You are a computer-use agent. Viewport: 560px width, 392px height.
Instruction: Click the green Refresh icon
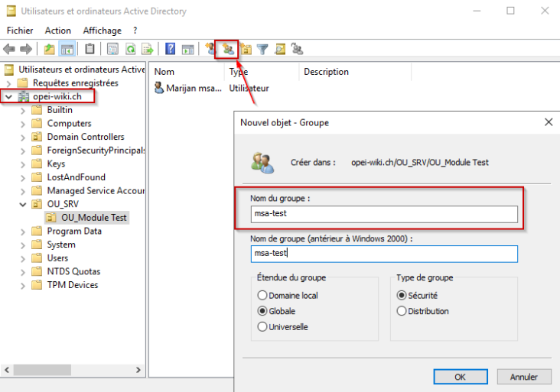point(130,49)
